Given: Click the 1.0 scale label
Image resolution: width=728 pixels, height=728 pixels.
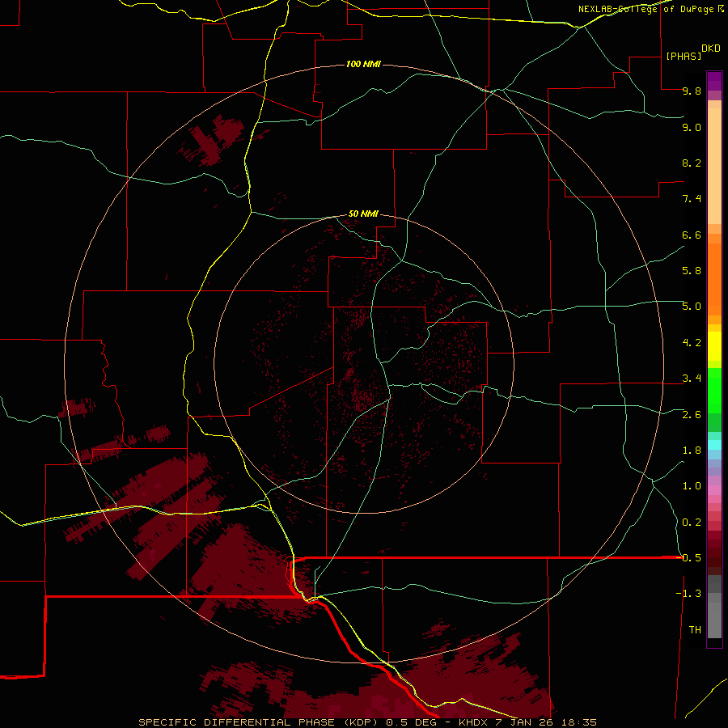Looking at the screenshot, I should 692,486.
